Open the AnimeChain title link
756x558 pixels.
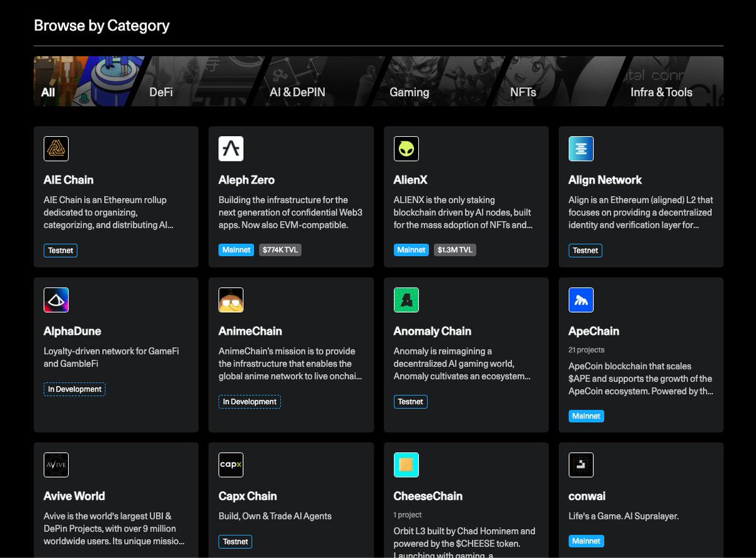[x=250, y=331]
